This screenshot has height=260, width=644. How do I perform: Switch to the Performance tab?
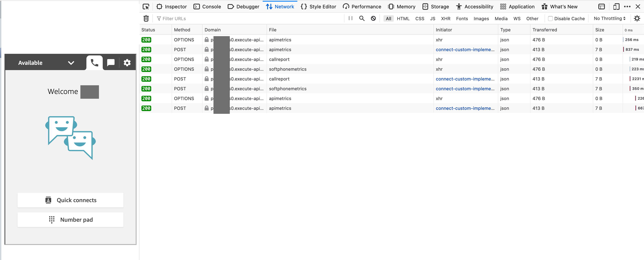point(362,7)
